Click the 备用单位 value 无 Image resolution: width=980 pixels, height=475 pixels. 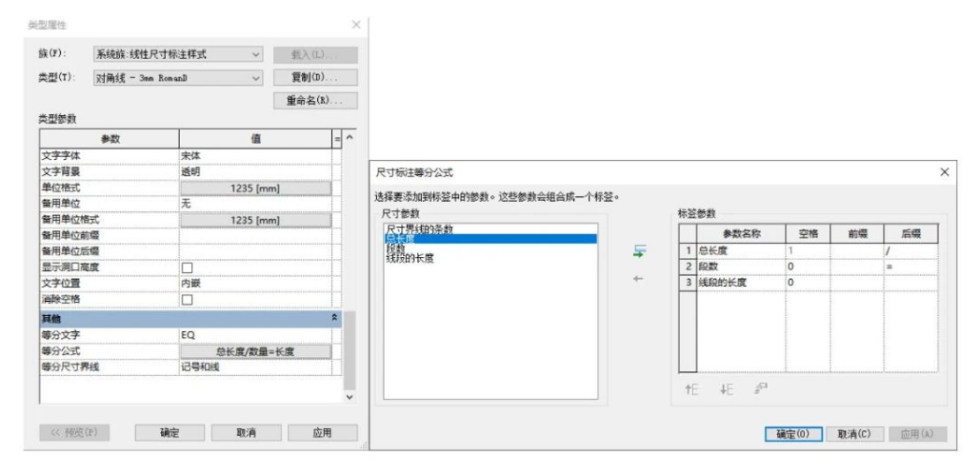coord(255,204)
